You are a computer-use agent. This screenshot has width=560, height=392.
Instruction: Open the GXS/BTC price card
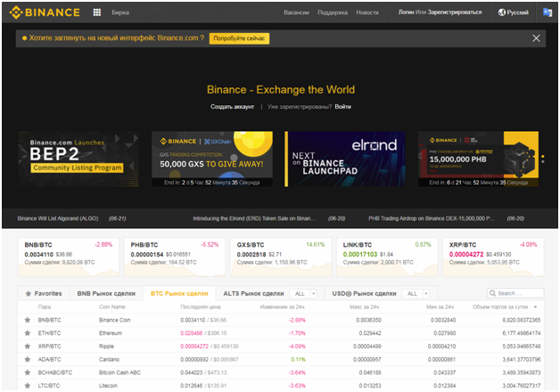click(x=281, y=257)
